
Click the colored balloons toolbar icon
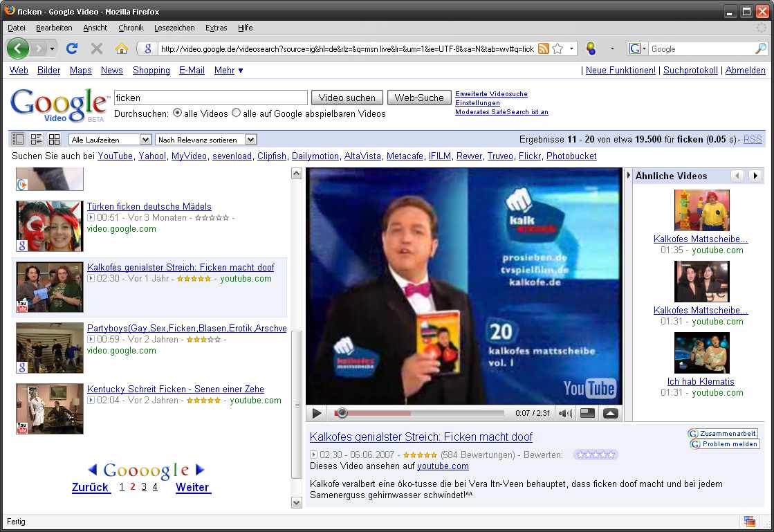click(x=591, y=48)
